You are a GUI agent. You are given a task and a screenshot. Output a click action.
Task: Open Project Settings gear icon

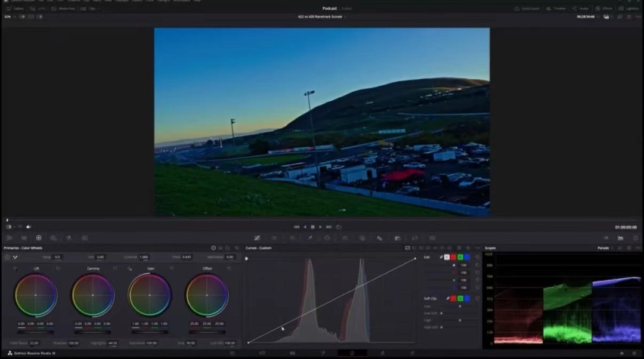click(634, 353)
